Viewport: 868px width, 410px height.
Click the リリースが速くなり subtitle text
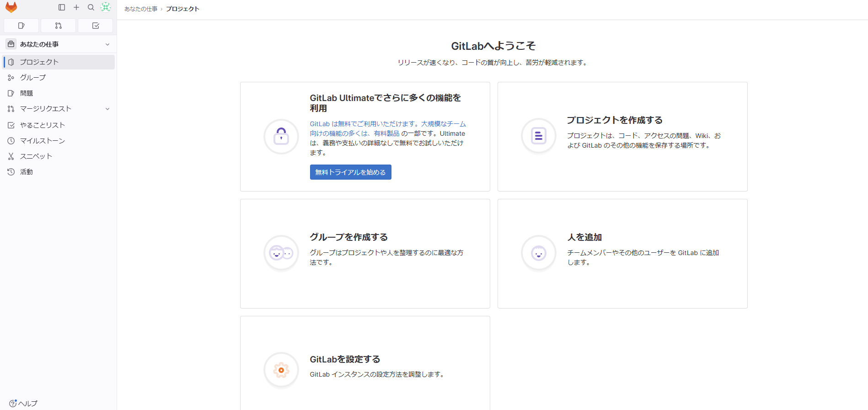pyautogui.click(x=493, y=63)
